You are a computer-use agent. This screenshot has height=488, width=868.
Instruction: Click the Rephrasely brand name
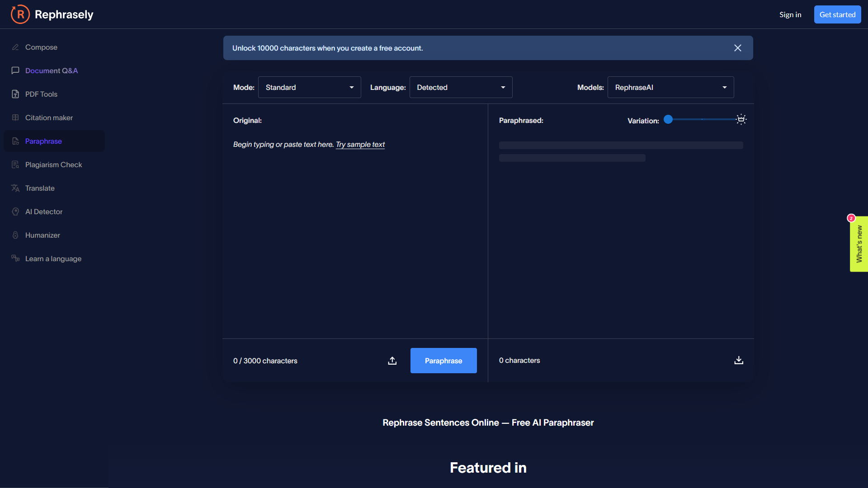(64, 14)
